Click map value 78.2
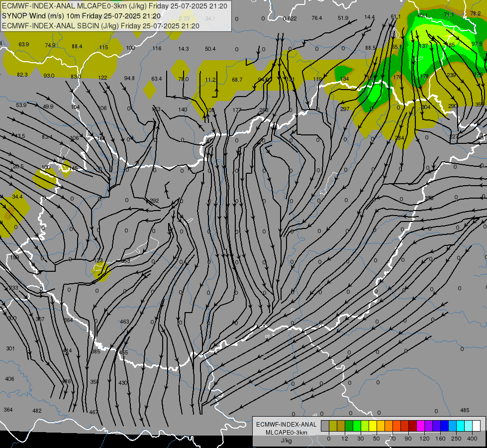Image resolution: width=487 pixels, height=448 pixels. [475, 13]
